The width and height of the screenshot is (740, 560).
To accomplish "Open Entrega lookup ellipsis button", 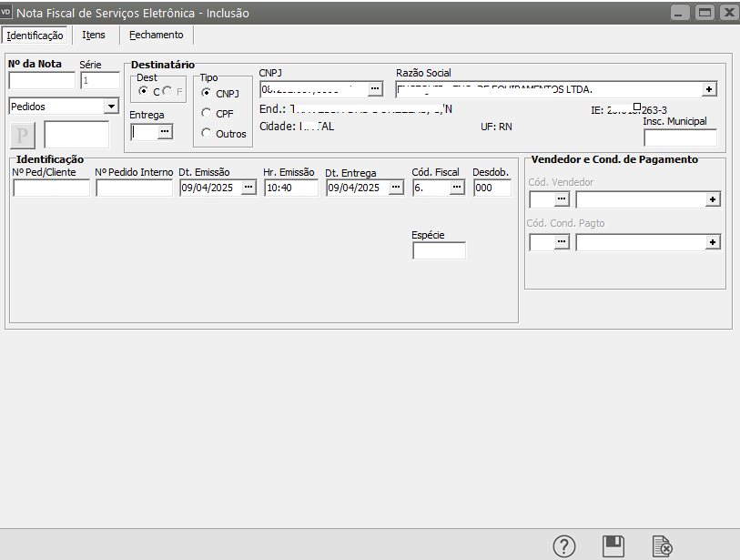I will (x=164, y=132).
